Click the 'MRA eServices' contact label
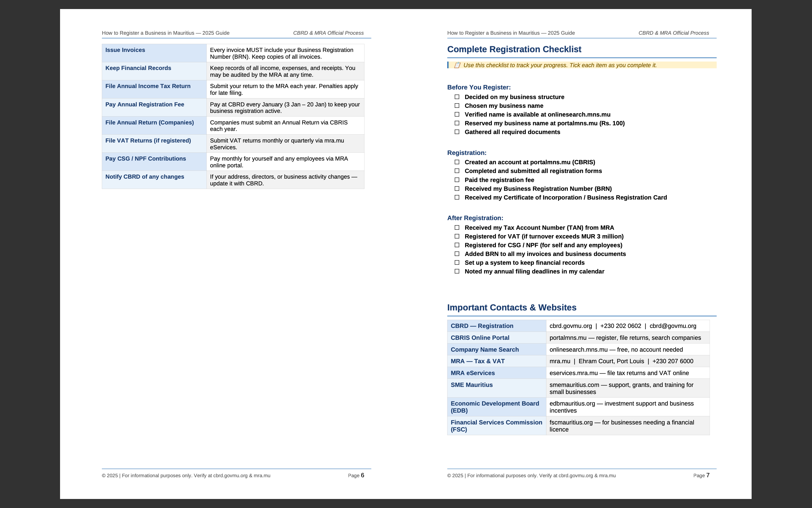Screen dimensions: 812x508 coord(473,373)
